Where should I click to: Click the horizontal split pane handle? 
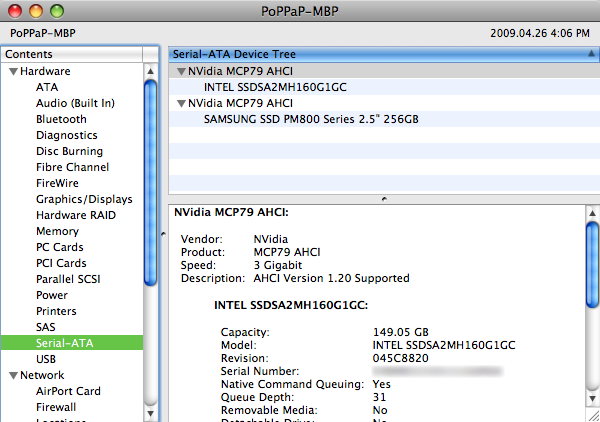(384, 199)
